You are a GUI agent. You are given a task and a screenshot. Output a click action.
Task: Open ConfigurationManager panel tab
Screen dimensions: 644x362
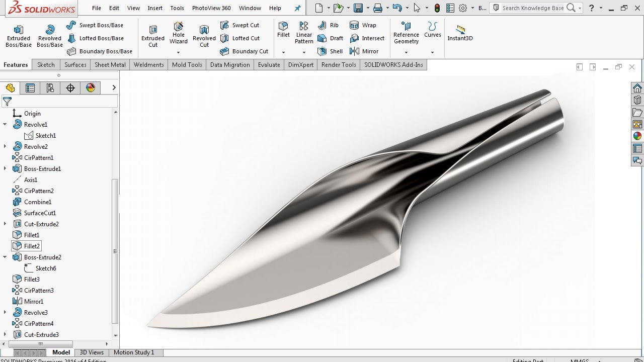(50, 88)
